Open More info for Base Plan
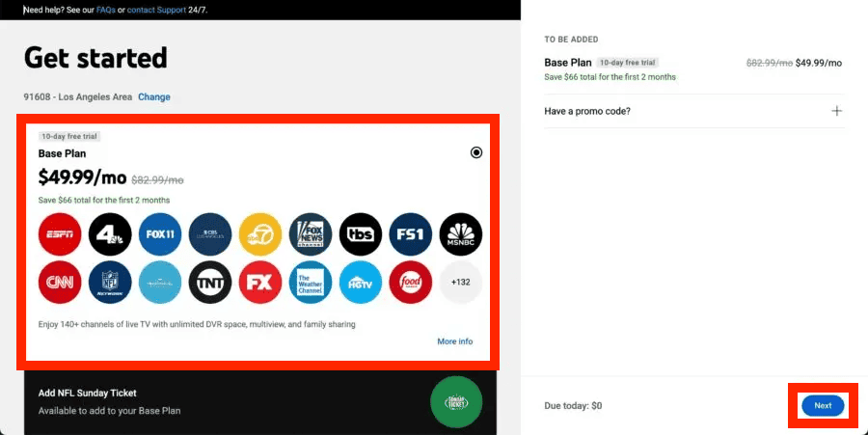 pyautogui.click(x=454, y=341)
